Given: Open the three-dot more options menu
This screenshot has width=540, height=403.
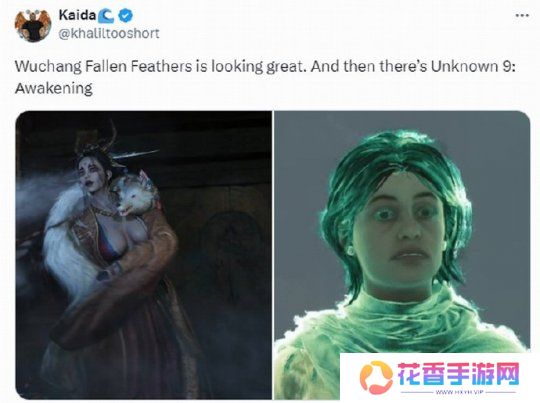Looking at the screenshot, I should pyautogui.click(x=522, y=15).
